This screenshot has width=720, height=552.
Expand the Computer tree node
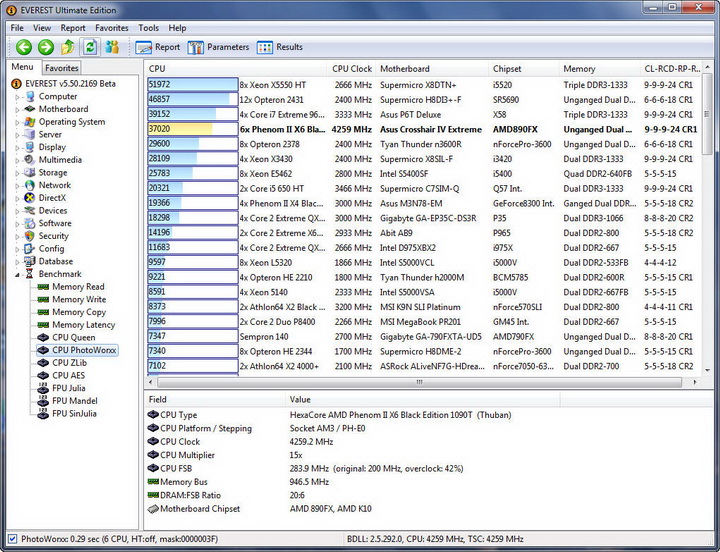(x=17, y=97)
